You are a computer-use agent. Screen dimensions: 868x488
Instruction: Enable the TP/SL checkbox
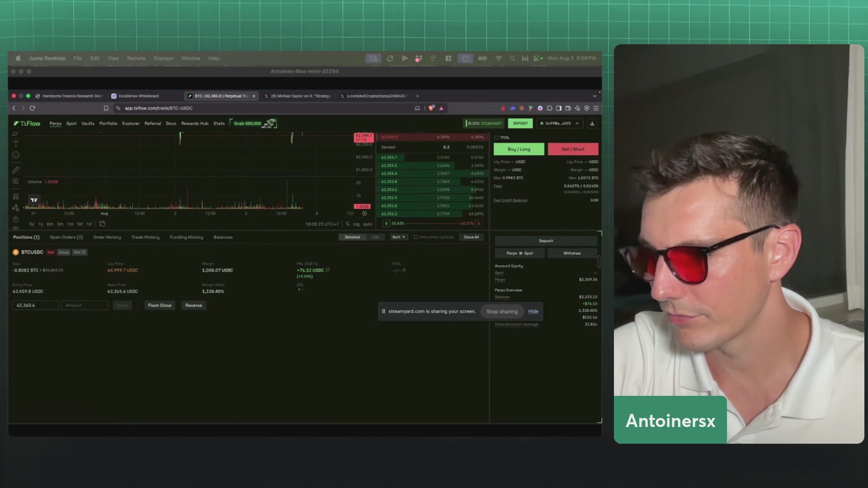(496, 138)
